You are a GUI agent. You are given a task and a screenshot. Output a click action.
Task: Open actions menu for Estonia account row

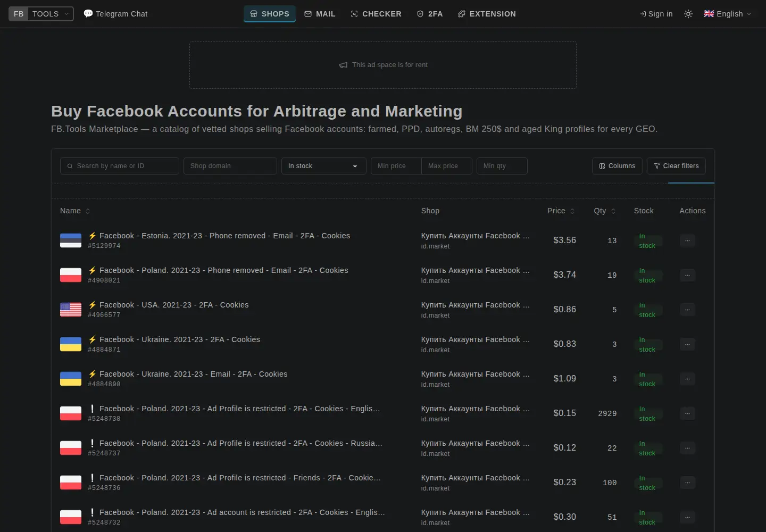tap(687, 240)
